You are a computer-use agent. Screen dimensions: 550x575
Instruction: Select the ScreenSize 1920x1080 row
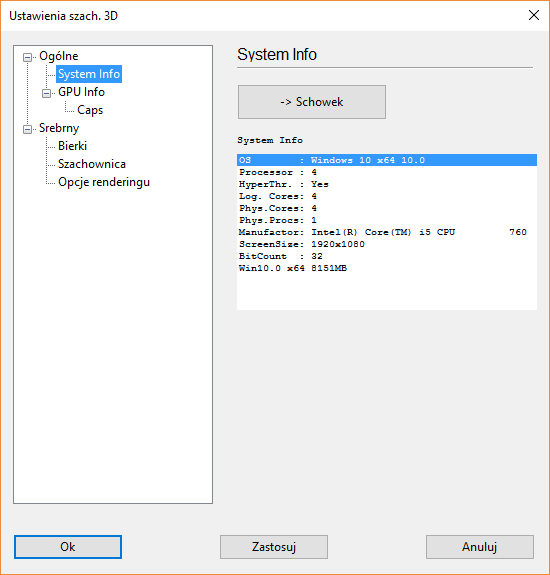coord(387,244)
